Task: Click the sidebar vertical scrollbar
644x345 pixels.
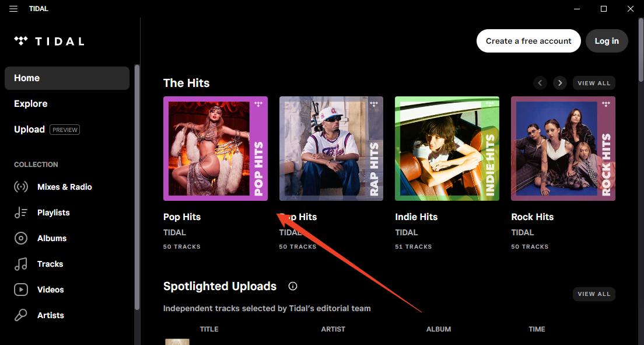Action: pyautogui.click(x=137, y=187)
